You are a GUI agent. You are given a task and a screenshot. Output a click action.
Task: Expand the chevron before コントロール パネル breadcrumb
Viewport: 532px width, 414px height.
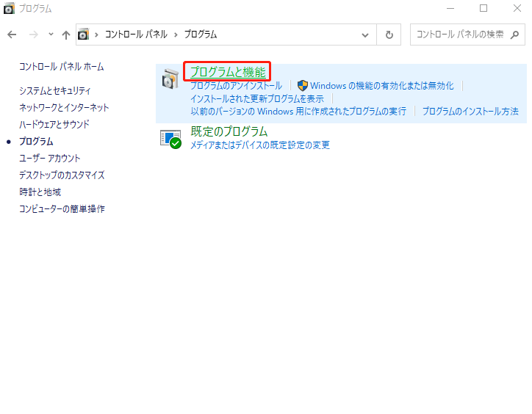click(x=97, y=34)
